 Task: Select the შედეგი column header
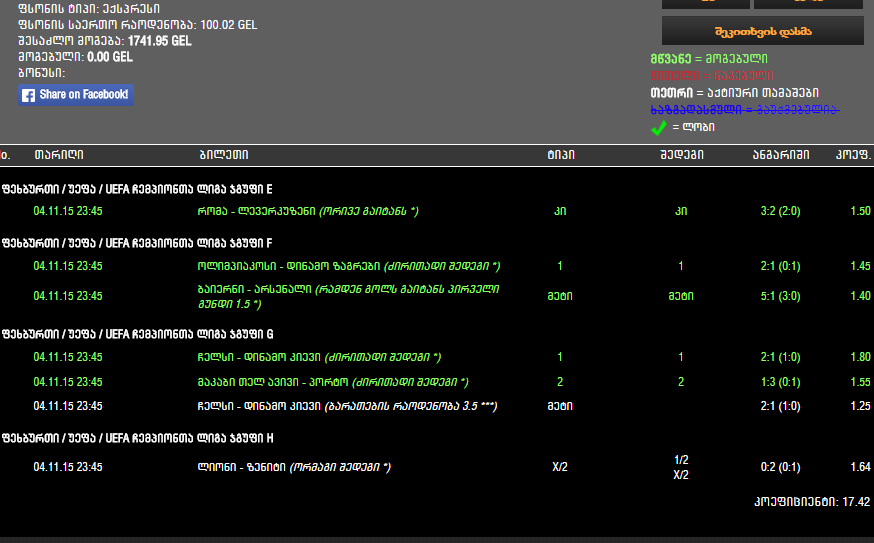(682, 154)
